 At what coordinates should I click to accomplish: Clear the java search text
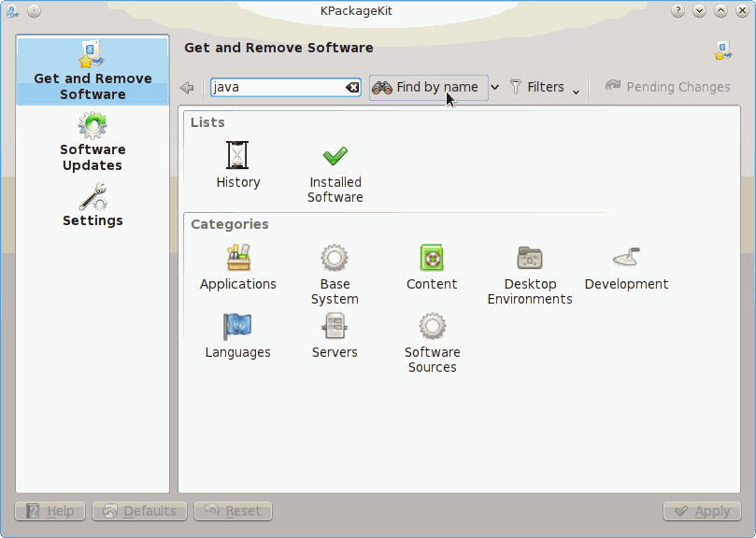tap(352, 87)
